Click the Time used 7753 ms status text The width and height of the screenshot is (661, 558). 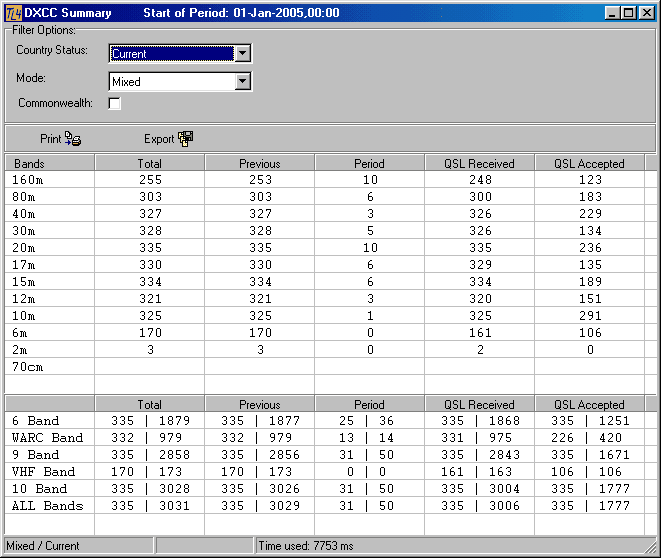coord(306,546)
